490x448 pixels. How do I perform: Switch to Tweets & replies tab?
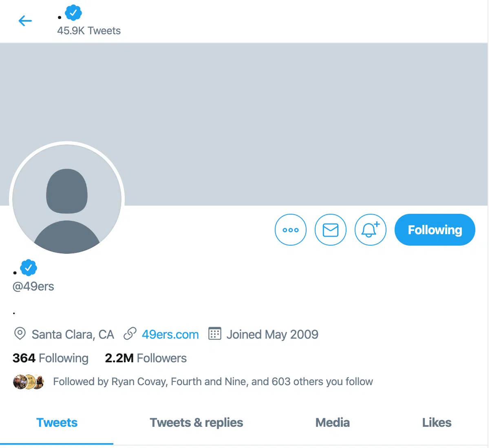tap(196, 423)
